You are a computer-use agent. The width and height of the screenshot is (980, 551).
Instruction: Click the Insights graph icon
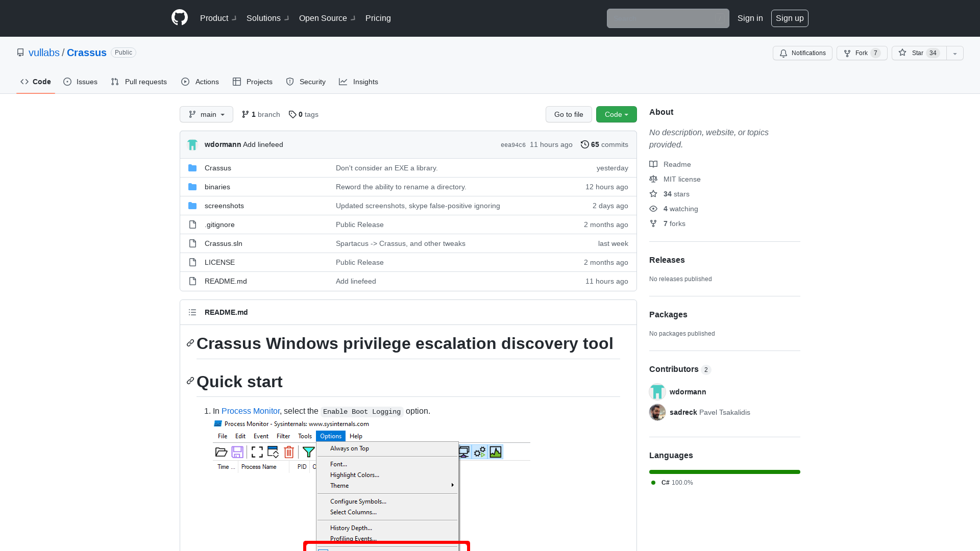pos(342,82)
